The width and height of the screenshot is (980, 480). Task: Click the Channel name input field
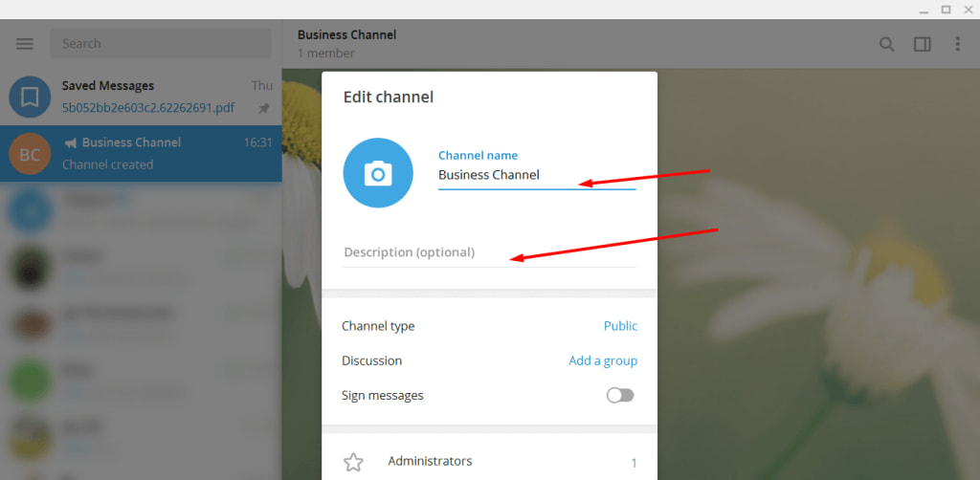tap(537, 175)
